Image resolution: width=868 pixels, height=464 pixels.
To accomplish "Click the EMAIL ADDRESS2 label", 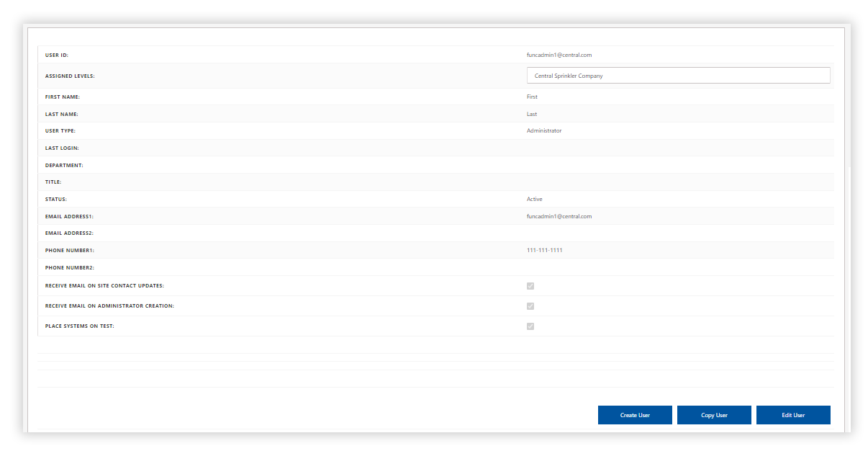I will pyautogui.click(x=70, y=233).
